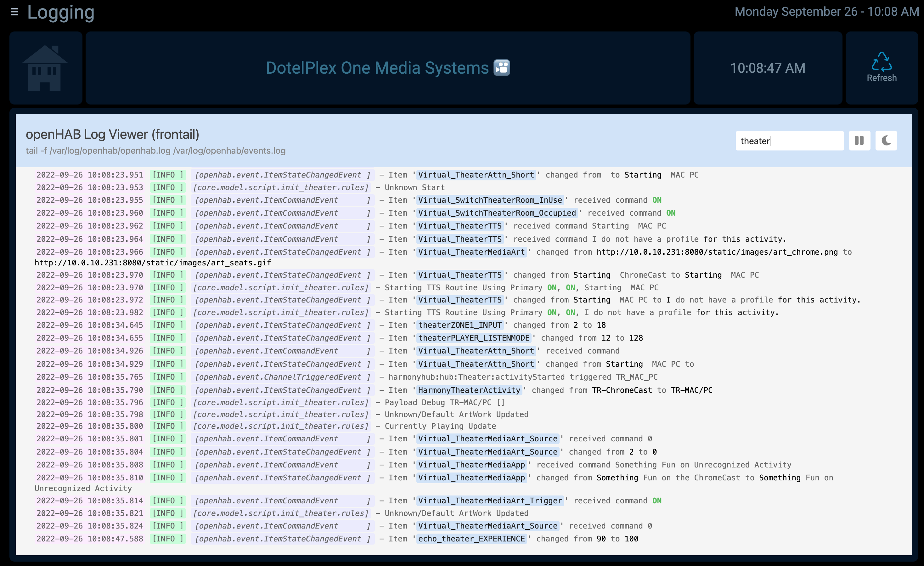Select 'Virtual_TheaterMediaArt_Trigger' item name

pos(490,500)
